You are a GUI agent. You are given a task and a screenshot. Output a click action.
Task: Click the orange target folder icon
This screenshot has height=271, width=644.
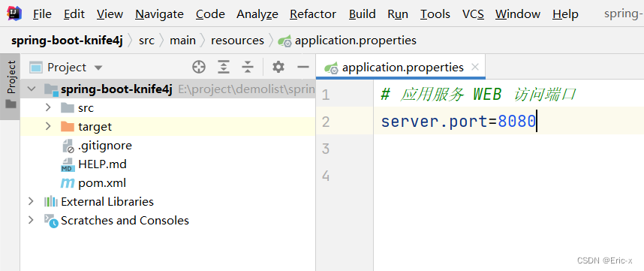coord(68,126)
